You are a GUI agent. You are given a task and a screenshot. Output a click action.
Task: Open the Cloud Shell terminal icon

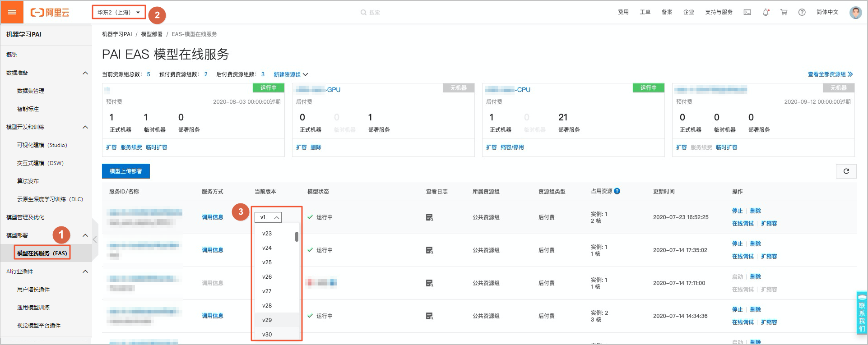pyautogui.click(x=747, y=13)
